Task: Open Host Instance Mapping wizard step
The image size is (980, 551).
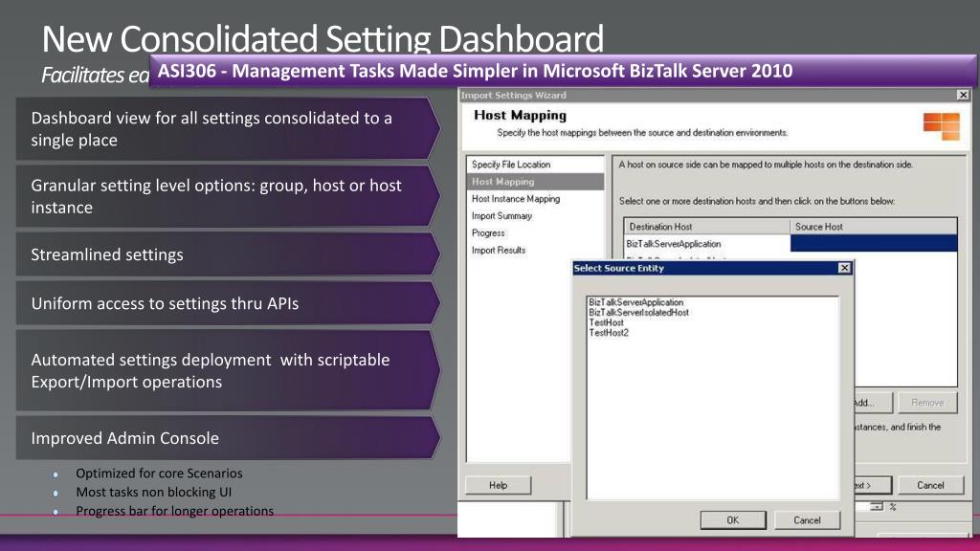Action: click(x=535, y=199)
